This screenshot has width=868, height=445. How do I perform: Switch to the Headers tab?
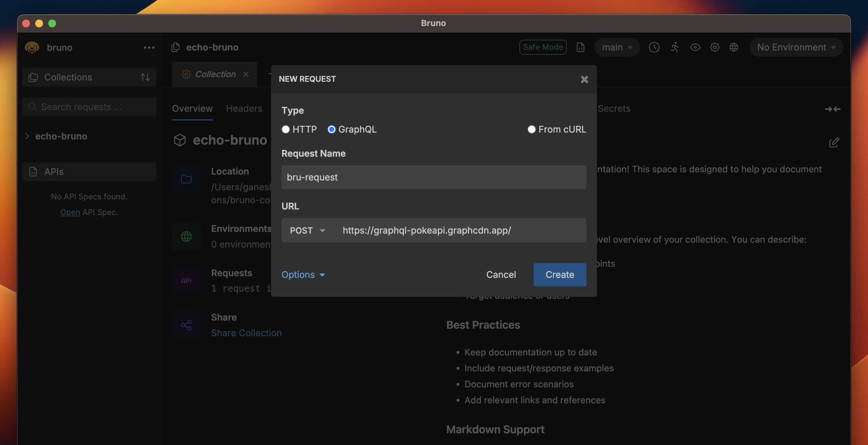[x=244, y=108]
